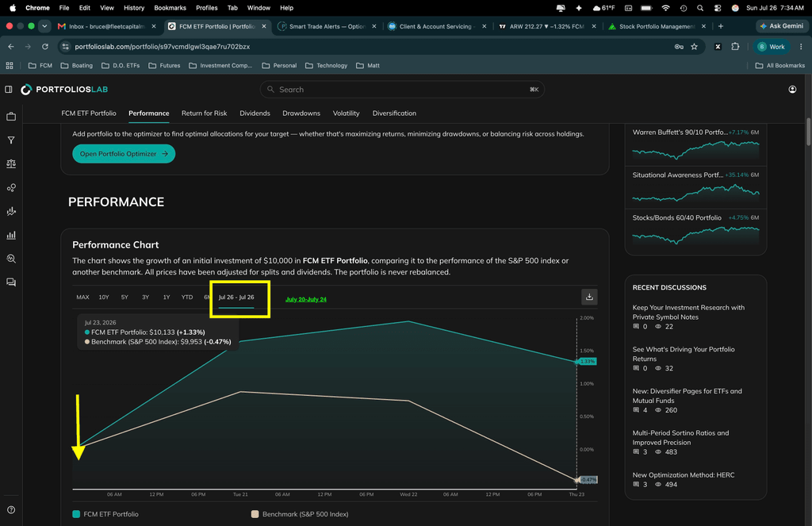Viewport: 812px width, 526px height.
Task: Switch to Smart Trade Alerts browser tab
Action: [x=327, y=26]
